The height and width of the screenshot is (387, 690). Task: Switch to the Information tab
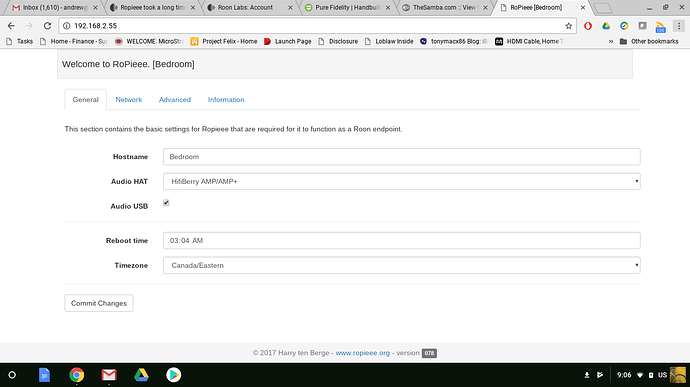(226, 100)
